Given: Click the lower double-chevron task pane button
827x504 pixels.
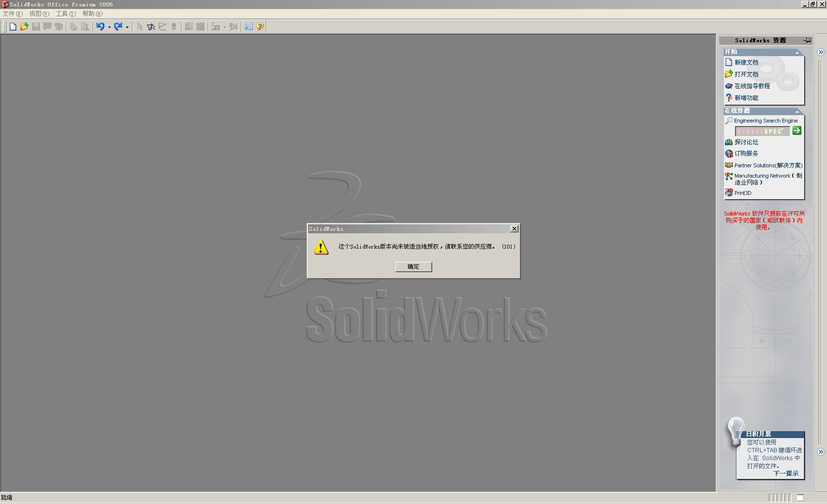Looking at the screenshot, I should pos(821,452).
